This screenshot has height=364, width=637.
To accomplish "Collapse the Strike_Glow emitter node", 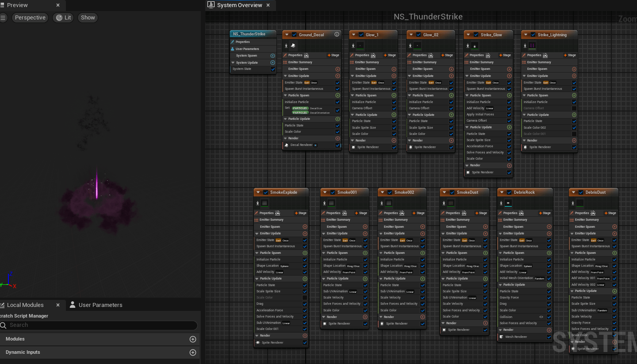I will click(x=468, y=34).
